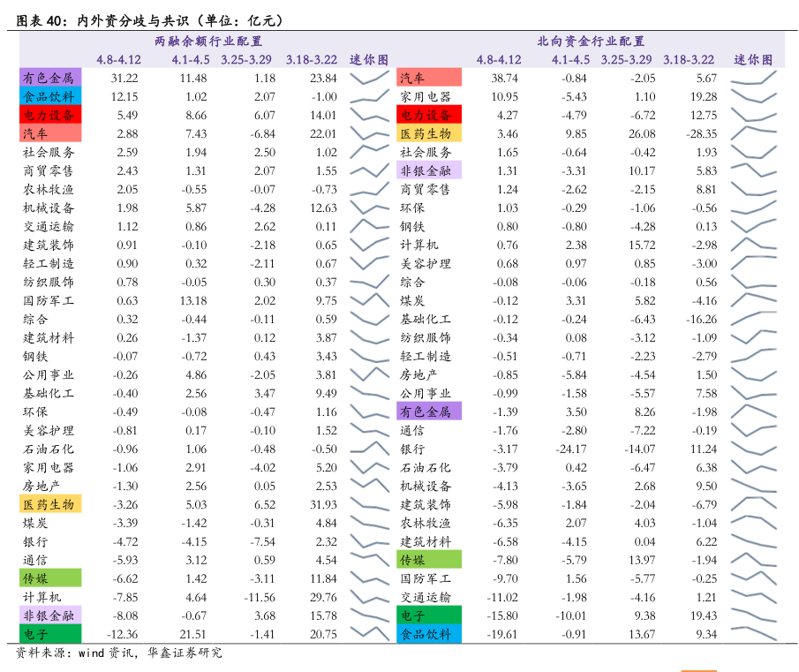The image size is (799, 672).
Task: Click the 银行 sparkline in the 北向资金 table
Action: [753, 449]
